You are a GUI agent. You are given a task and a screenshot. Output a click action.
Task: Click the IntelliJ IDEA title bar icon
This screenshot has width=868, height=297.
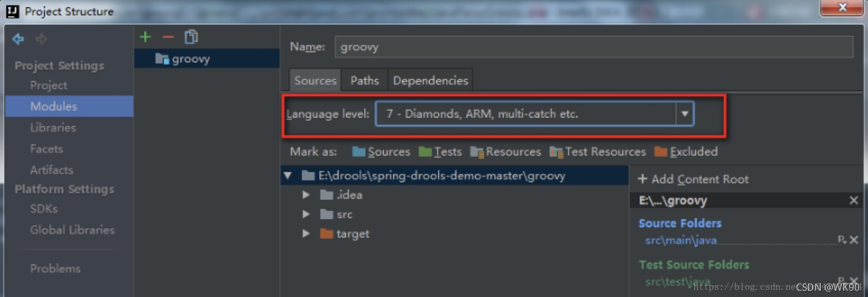click(13, 11)
